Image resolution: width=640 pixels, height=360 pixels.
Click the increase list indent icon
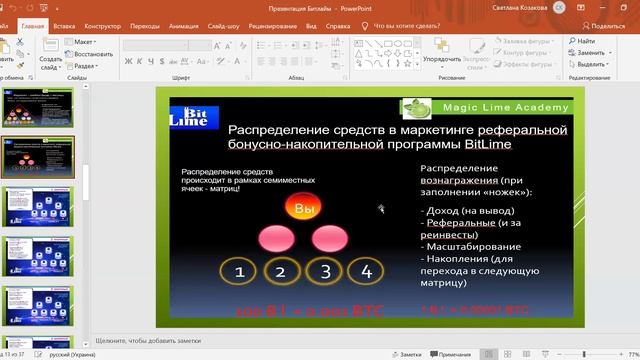tap(306, 46)
